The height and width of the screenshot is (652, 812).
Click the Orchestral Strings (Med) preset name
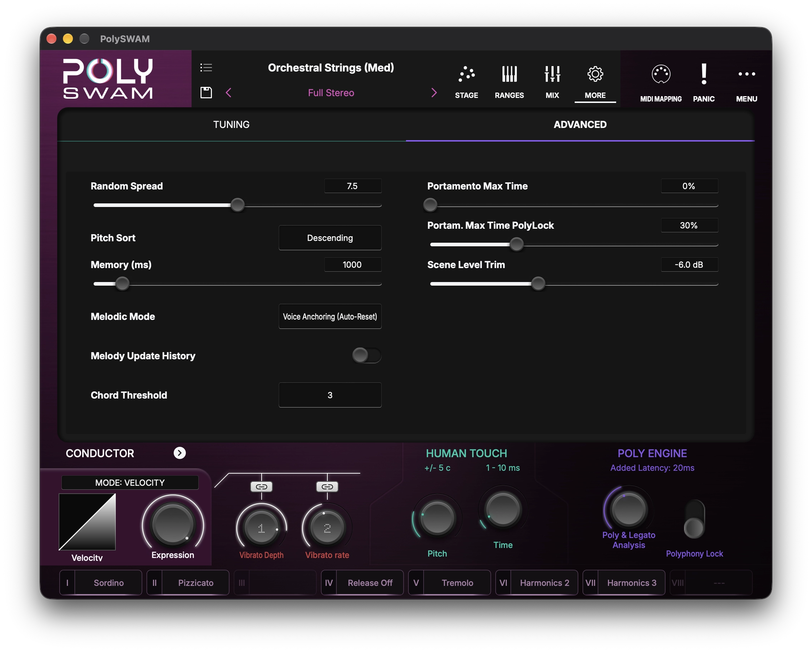point(331,68)
